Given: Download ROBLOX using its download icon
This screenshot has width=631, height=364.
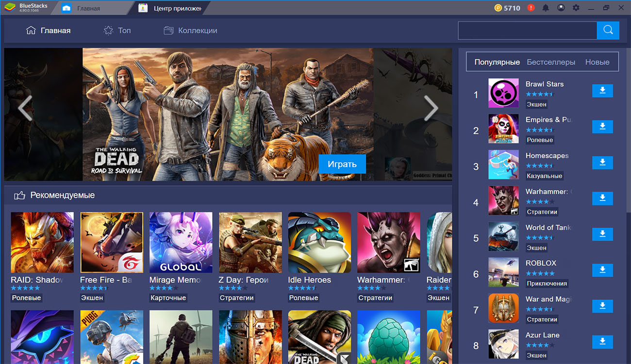Looking at the screenshot, I should tap(602, 270).
